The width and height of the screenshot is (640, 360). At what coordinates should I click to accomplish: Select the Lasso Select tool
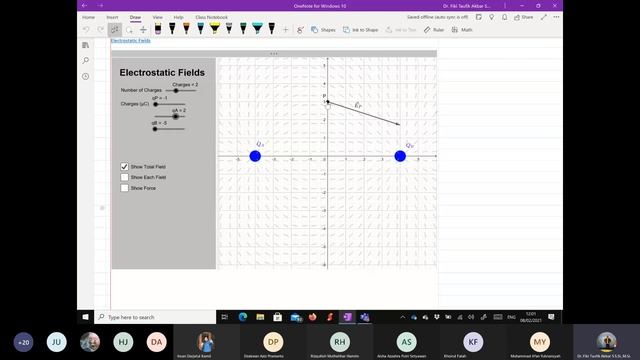click(129, 30)
